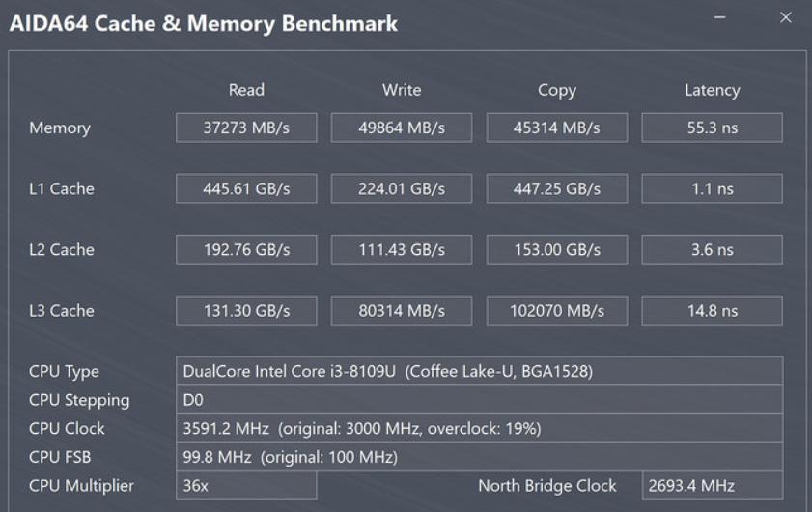
Task: Select the L3 Cache Copy value box
Action: 557,310
